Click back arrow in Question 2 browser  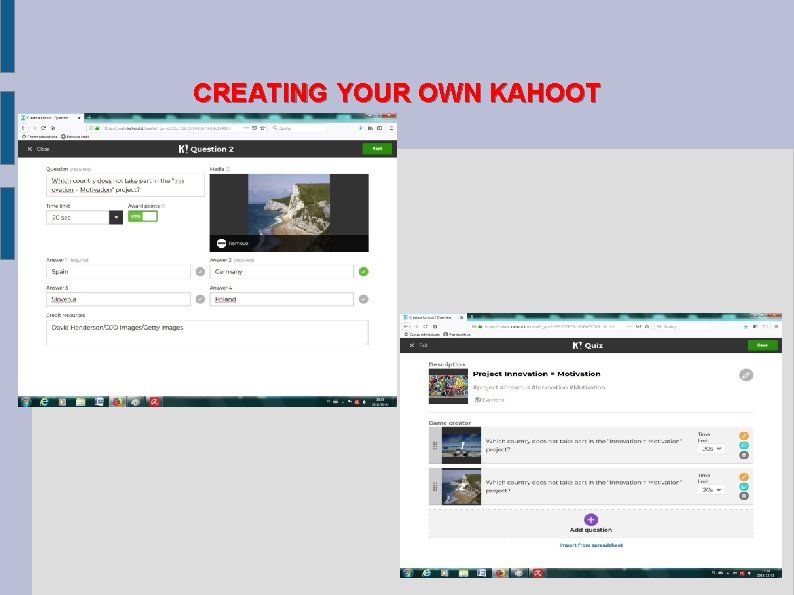tap(23, 129)
